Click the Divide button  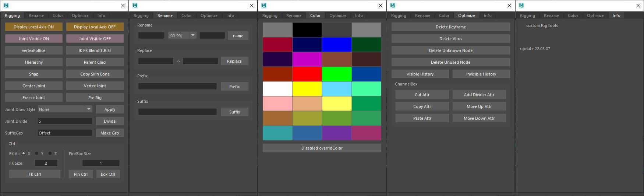click(x=110, y=121)
